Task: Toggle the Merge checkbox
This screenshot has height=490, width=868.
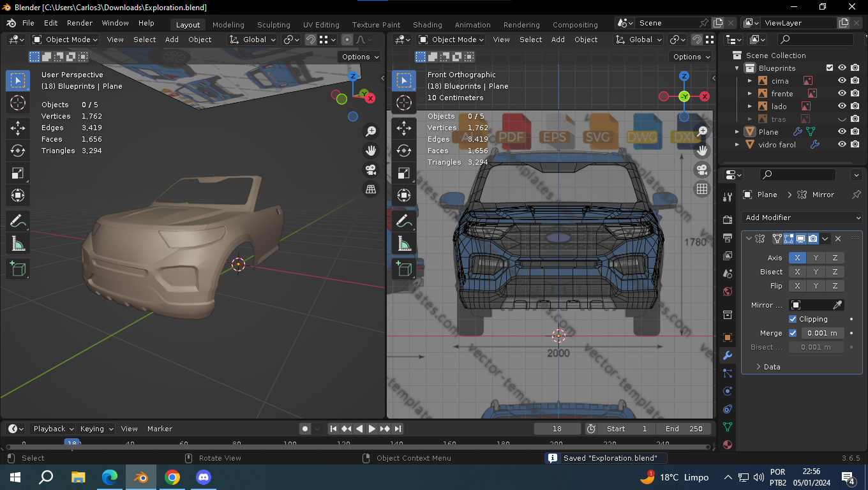Action: (793, 333)
